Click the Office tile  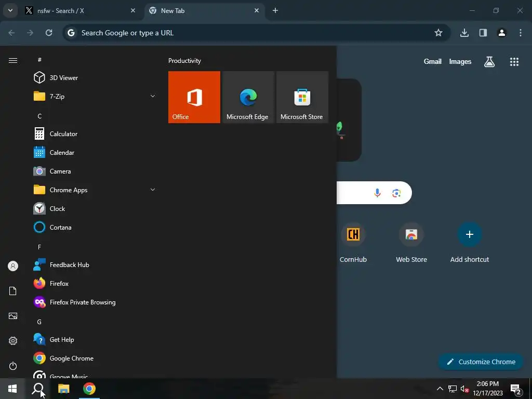coord(194,97)
